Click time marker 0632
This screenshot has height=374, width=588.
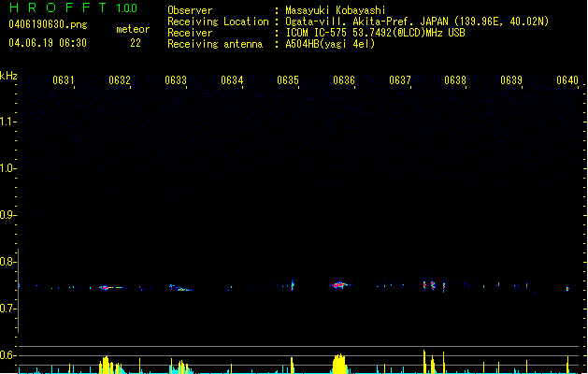120,80
